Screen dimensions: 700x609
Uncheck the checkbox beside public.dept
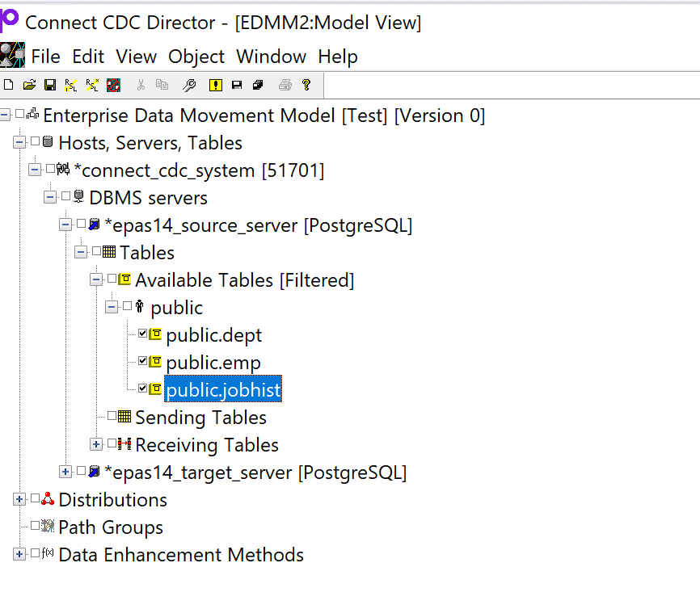pyautogui.click(x=144, y=334)
